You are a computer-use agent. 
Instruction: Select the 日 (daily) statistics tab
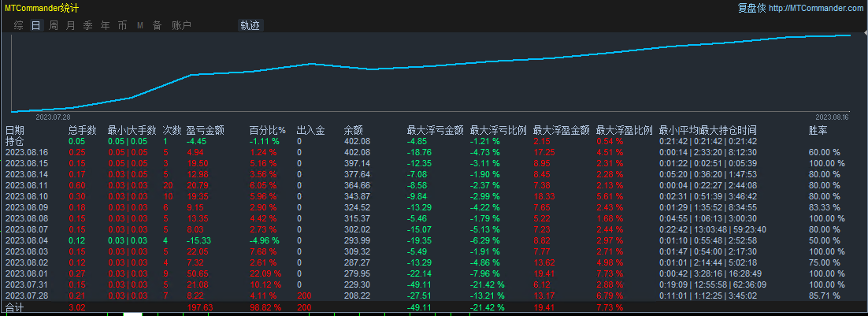pos(35,25)
